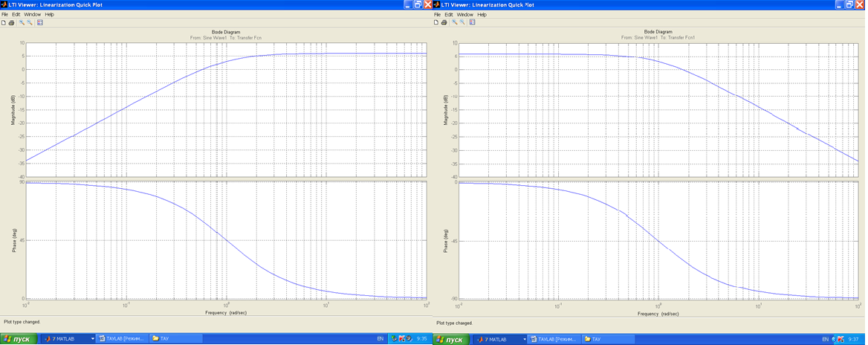This screenshot has height=345, width=868.
Task: Open Edit menu in left LTI Viewer
Action: point(16,14)
